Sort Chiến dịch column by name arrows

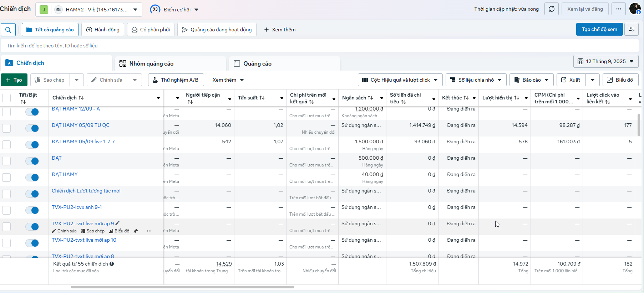(81, 98)
